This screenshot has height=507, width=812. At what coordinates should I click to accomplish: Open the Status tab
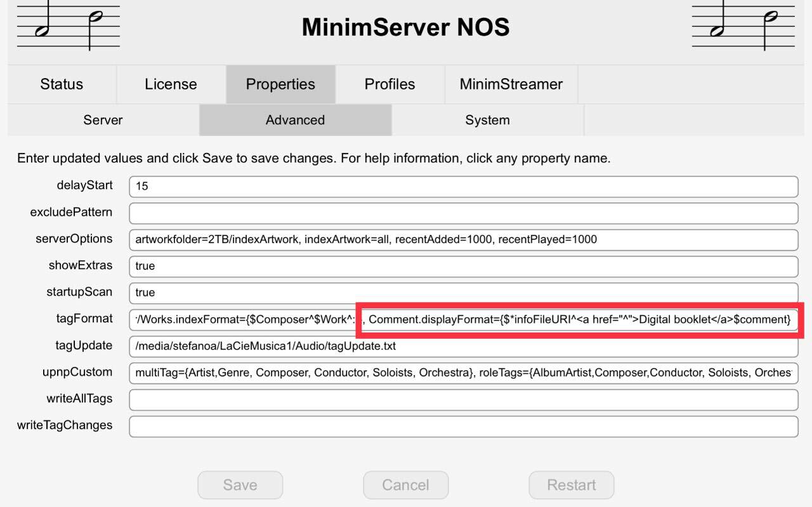62,84
